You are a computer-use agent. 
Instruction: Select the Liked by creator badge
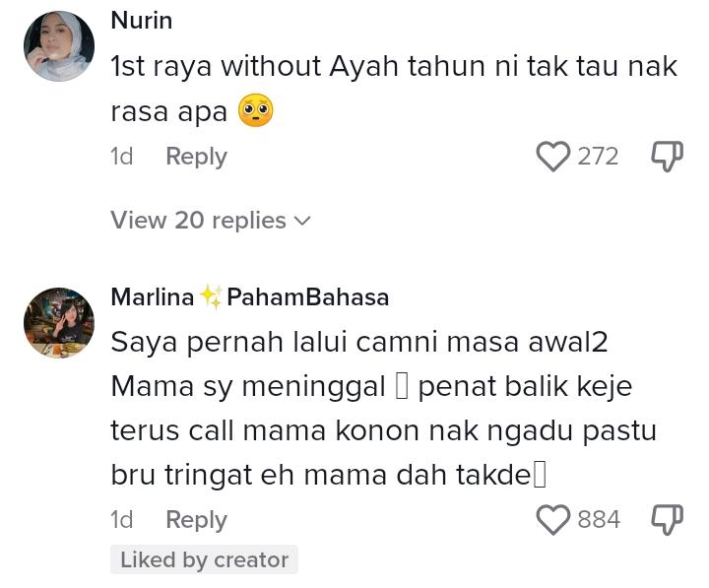coord(204,559)
